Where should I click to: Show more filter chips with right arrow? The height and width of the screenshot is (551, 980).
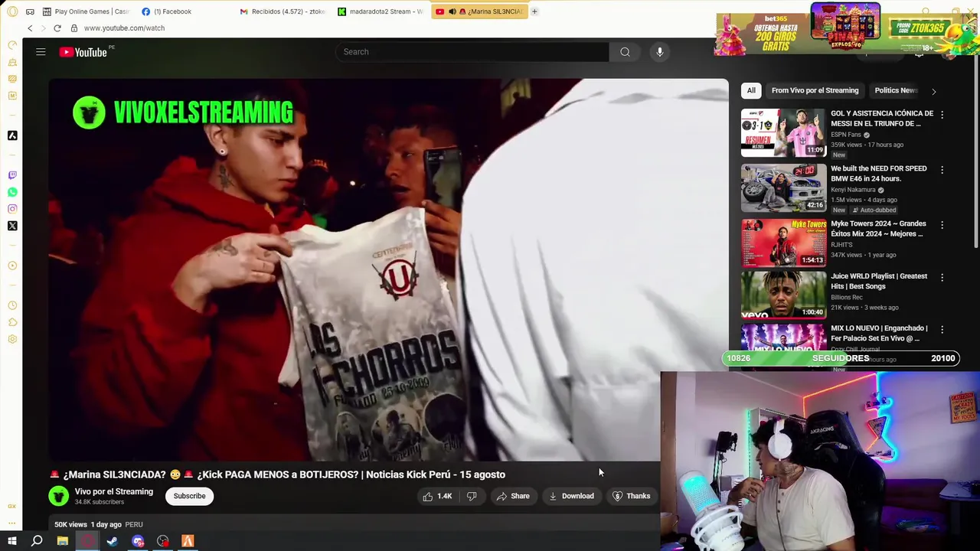(933, 91)
